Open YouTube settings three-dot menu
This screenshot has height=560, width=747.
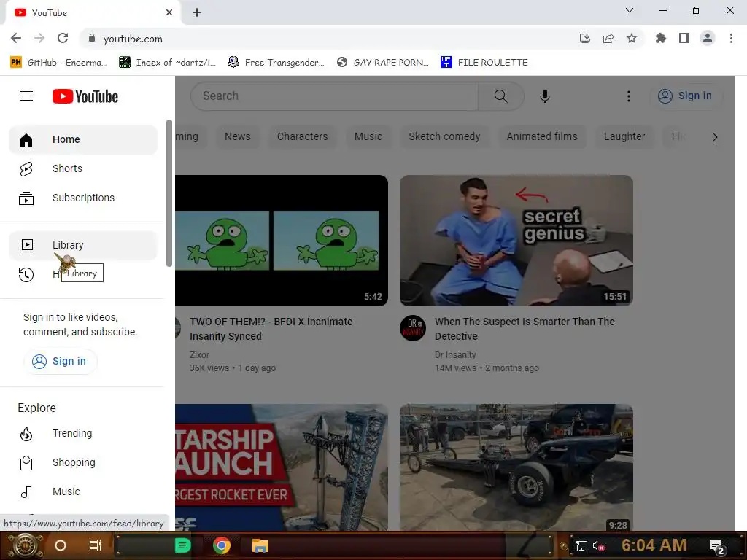pos(628,96)
